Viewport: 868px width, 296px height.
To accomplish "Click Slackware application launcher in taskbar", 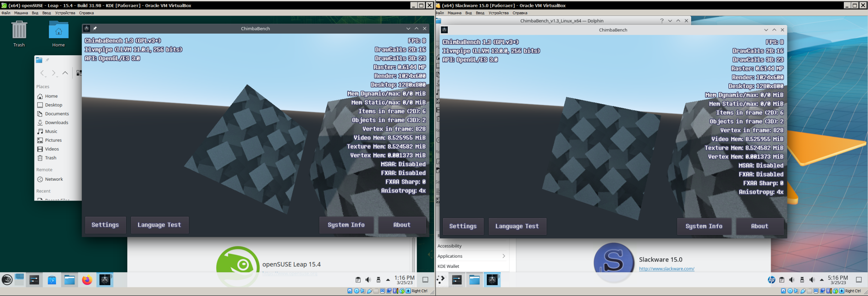I will [x=441, y=280].
